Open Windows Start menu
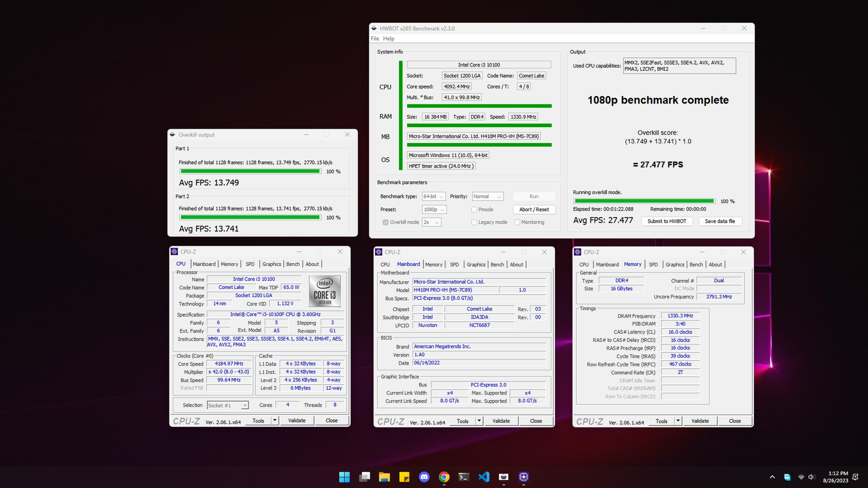Viewport: 868px width, 488px height. [x=344, y=477]
